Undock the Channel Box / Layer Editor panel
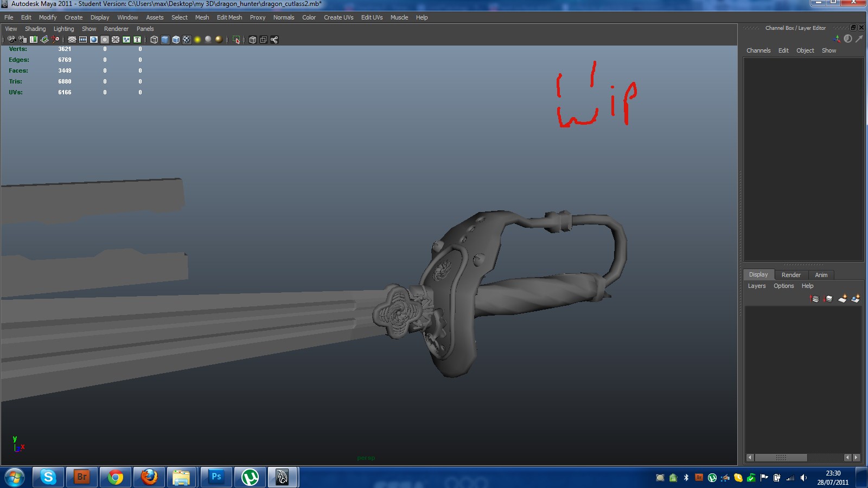This screenshot has height=488, width=868. (853, 28)
